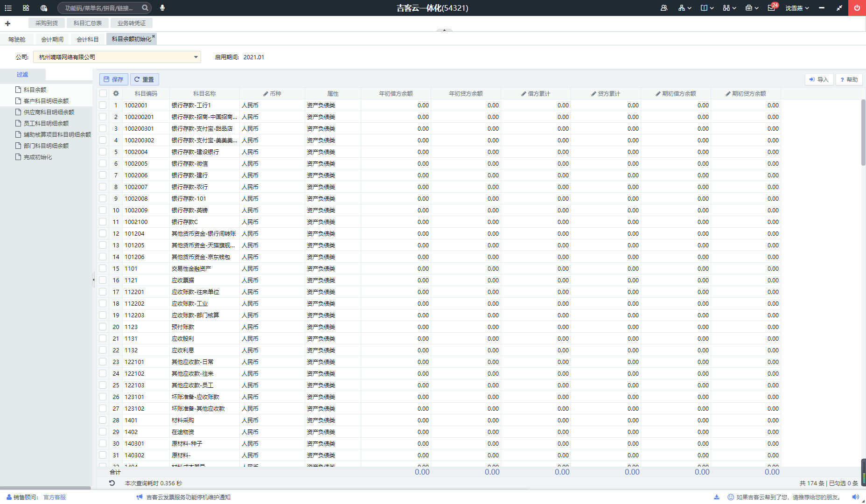Expand the apps menu dropdown arrow

734,8
